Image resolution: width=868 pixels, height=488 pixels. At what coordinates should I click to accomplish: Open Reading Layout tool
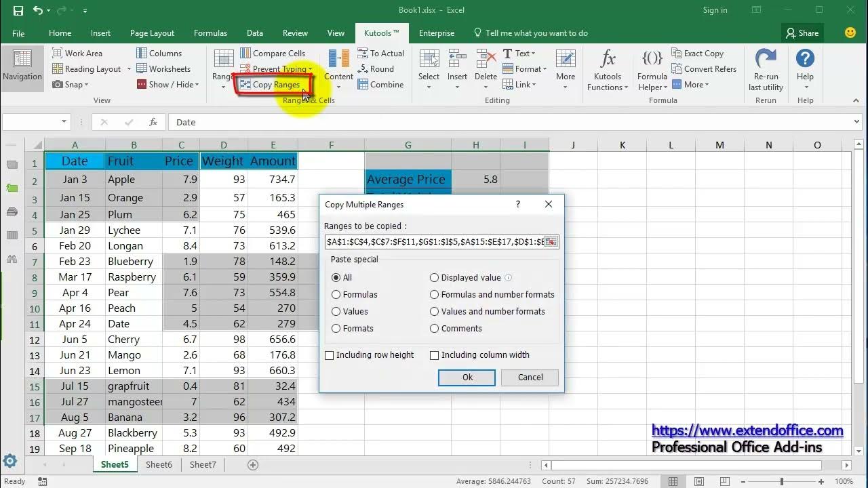pyautogui.click(x=87, y=68)
